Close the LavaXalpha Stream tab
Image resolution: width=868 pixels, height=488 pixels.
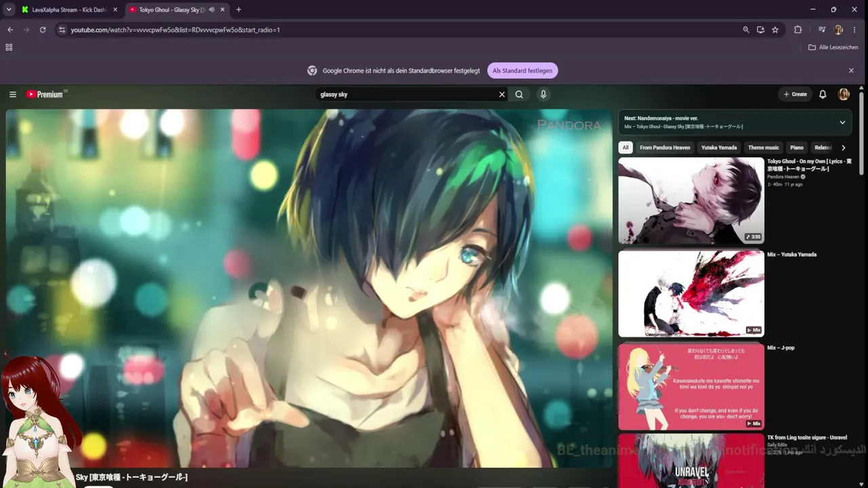coord(115,9)
